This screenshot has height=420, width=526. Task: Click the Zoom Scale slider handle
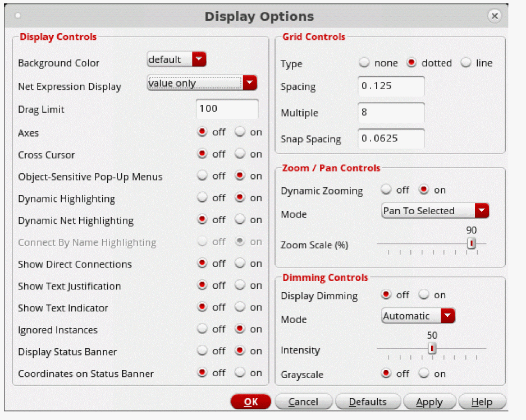click(472, 243)
